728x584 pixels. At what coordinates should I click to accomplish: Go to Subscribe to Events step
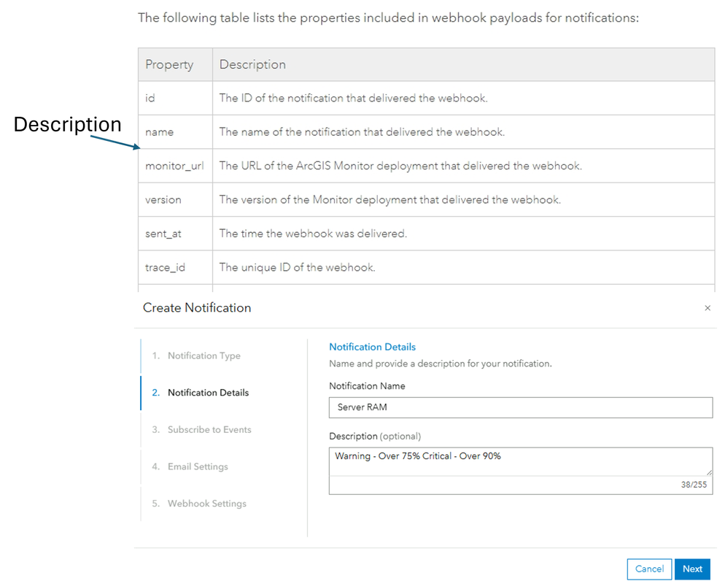[x=209, y=430]
